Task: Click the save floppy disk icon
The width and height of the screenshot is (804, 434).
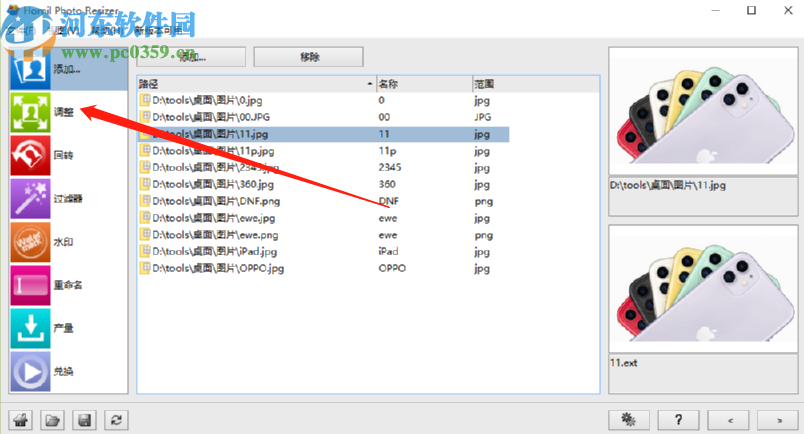Action: click(85, 420)
